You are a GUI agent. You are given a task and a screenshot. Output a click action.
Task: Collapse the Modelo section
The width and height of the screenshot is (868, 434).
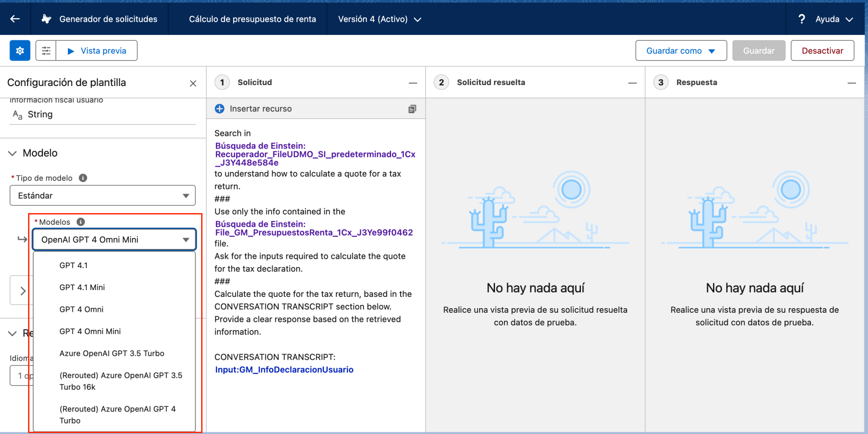click(x=13, y=153)
